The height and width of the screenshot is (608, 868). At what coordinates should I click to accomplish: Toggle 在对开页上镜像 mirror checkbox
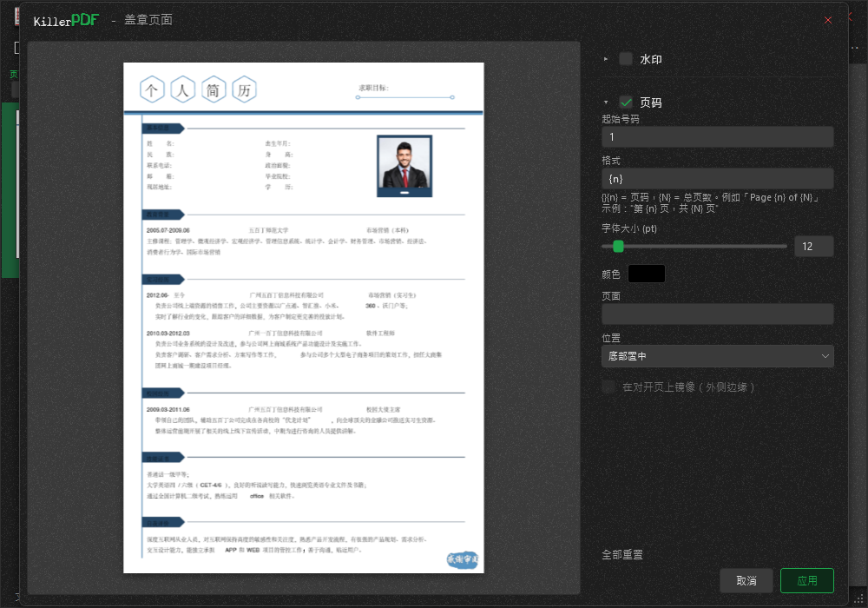coord(609,387)
